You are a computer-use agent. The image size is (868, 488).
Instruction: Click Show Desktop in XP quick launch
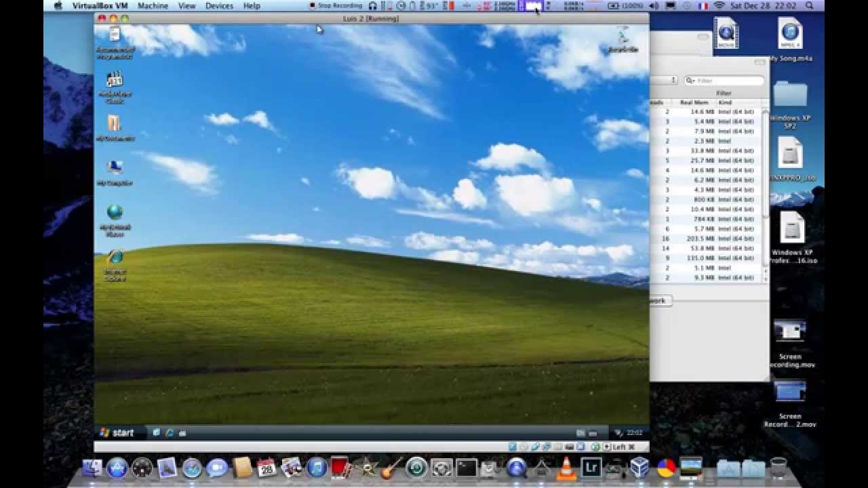(157, 432)
